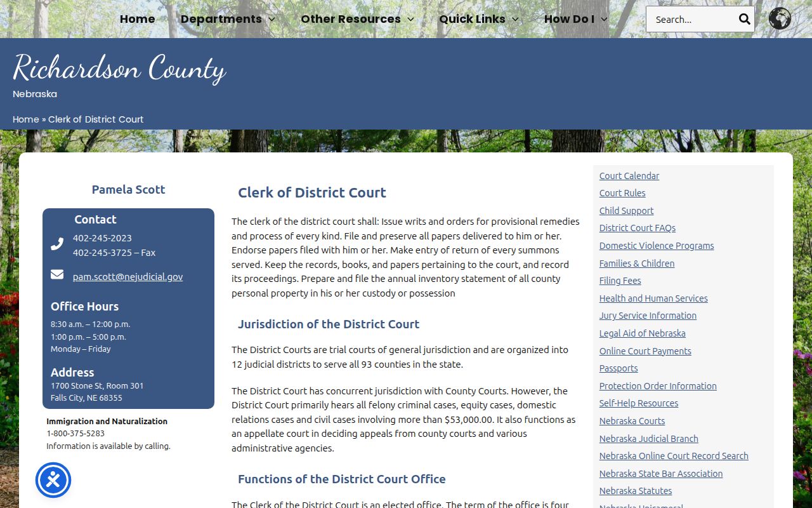Open the Court Rules link
Image resolution: width=812 pixels, height=508 pixels.
point(622,193)
